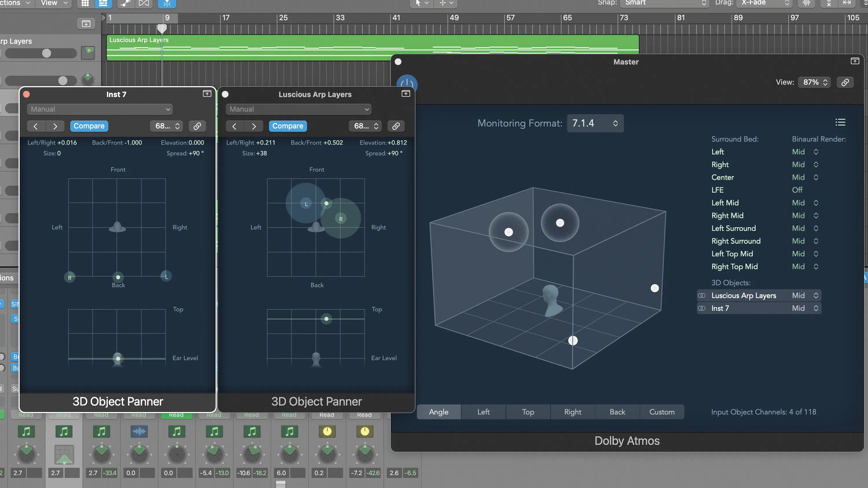The height and width of the screenshot is (488, 868).
Task: Open the Monitoring Format 7.1.4 dropdown
Action: point(595,123)
